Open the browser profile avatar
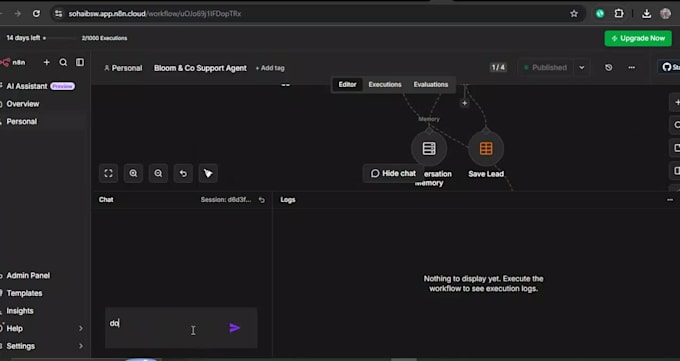 coord(666,13)
